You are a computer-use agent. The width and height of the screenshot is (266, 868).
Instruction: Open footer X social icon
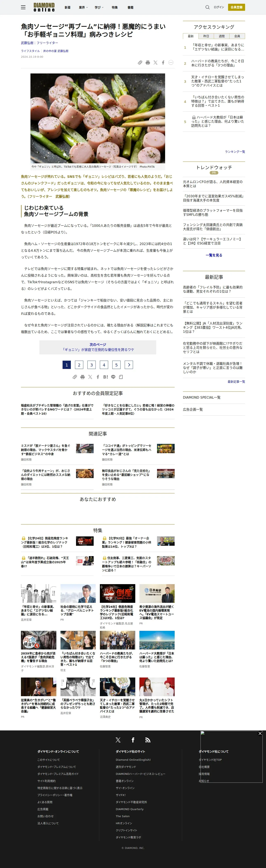(118, 740)
